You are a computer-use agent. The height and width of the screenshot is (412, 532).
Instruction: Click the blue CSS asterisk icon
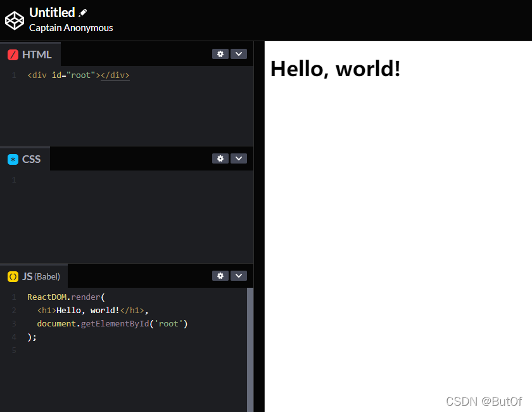pos(13,159)
